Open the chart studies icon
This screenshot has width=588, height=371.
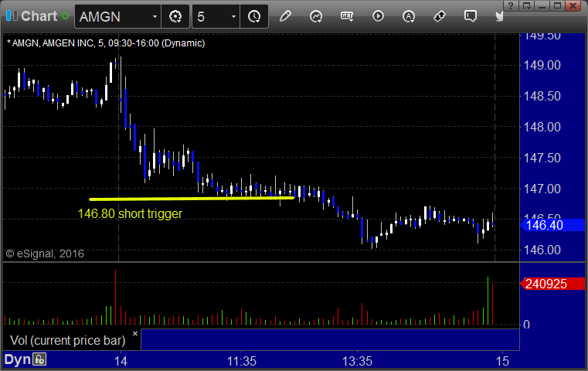[x=316, y=16]
